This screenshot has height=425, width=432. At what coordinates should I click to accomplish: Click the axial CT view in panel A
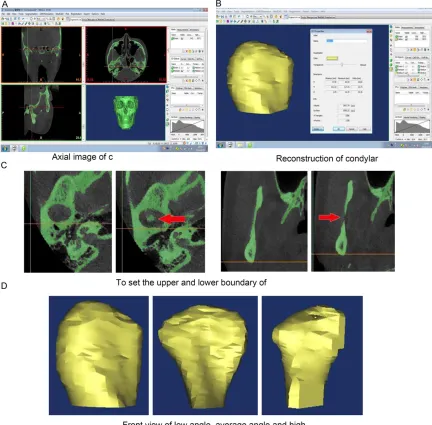coord(126,55)
